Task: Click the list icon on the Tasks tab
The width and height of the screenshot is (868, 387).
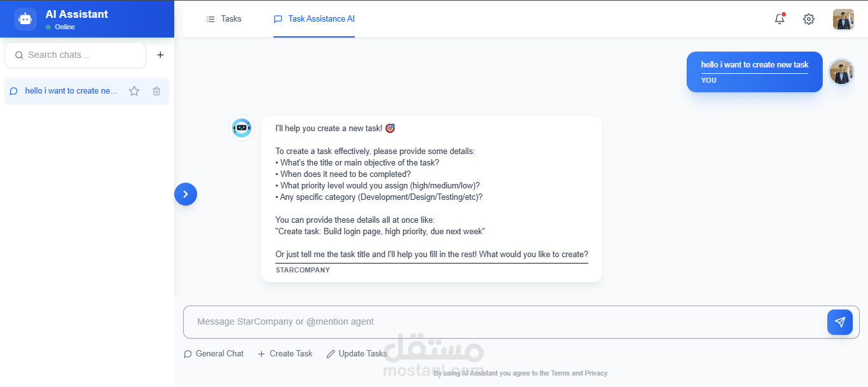Action: click(x=210, y=19)
